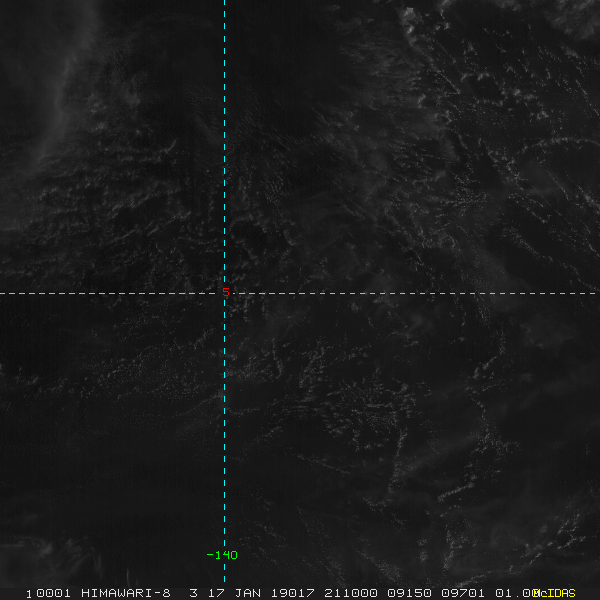This screenshot has height=600, width=600.
Task: Click the 09701 value in footer
Action: 463,593
